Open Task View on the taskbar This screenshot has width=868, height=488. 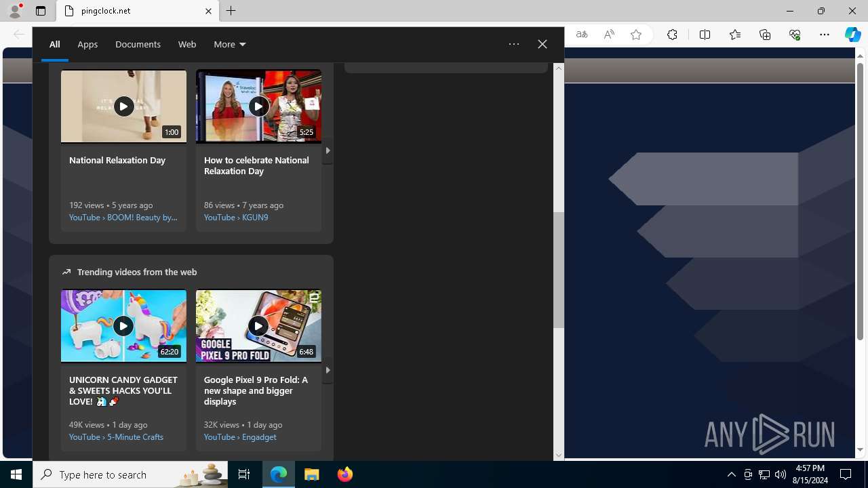[x=244, y=474]
